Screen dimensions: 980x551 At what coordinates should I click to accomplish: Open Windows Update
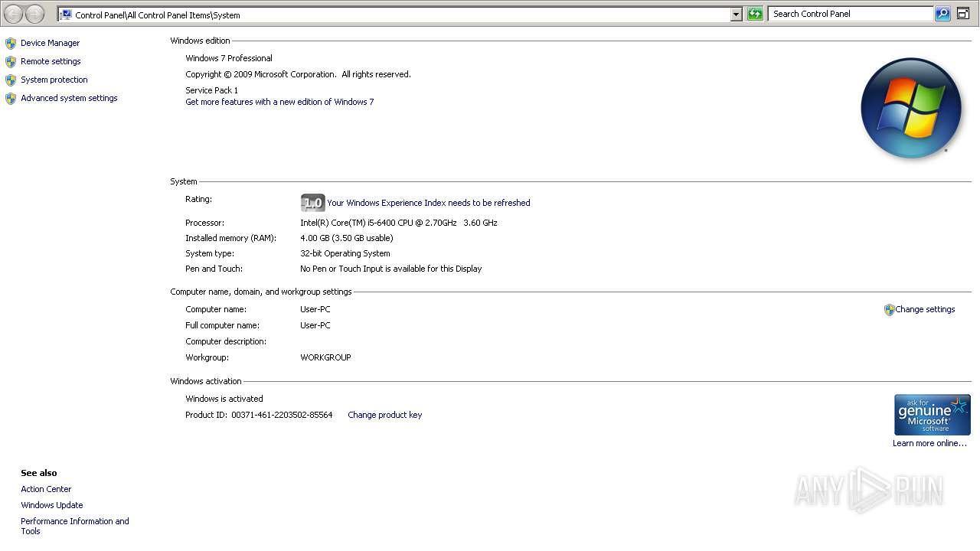tap(52, 505)
